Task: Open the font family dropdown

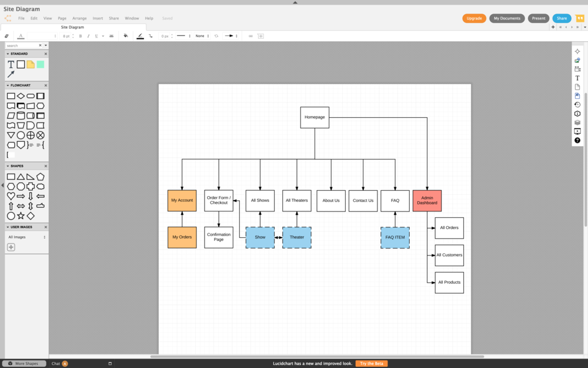Action: pyautogui.click(x=42, y=36)
